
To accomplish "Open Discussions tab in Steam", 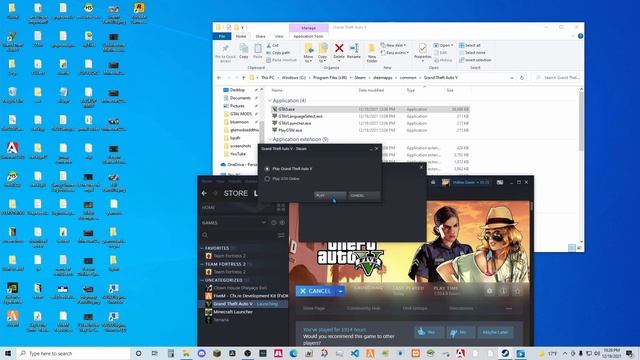I will click(461, 308).
